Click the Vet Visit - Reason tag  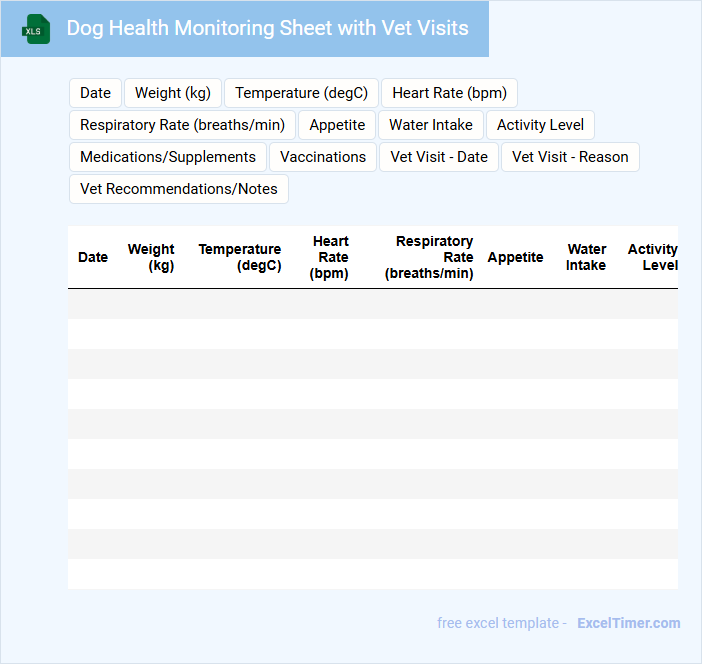[x=570, y=157]
